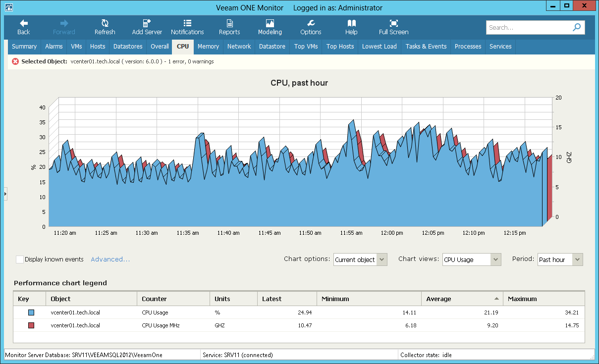Click the 34.21 maximum value
The height and width of the screenshot is (364, 599).
(x=571, y=312)
